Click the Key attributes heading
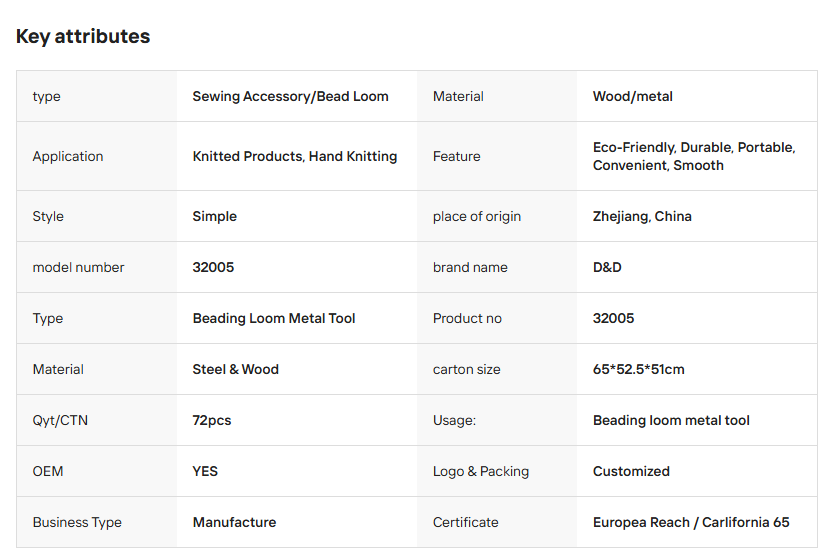 (x=83, y=36)
